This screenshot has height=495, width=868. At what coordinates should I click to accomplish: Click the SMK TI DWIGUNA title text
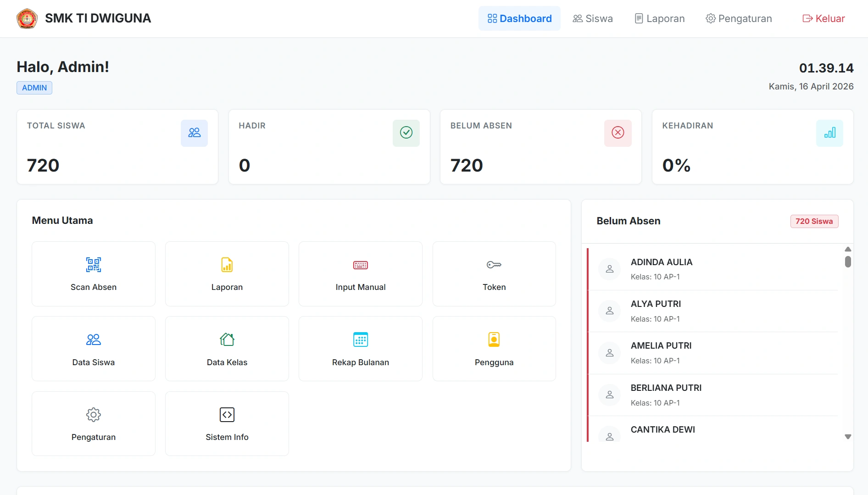pos(98,18)
